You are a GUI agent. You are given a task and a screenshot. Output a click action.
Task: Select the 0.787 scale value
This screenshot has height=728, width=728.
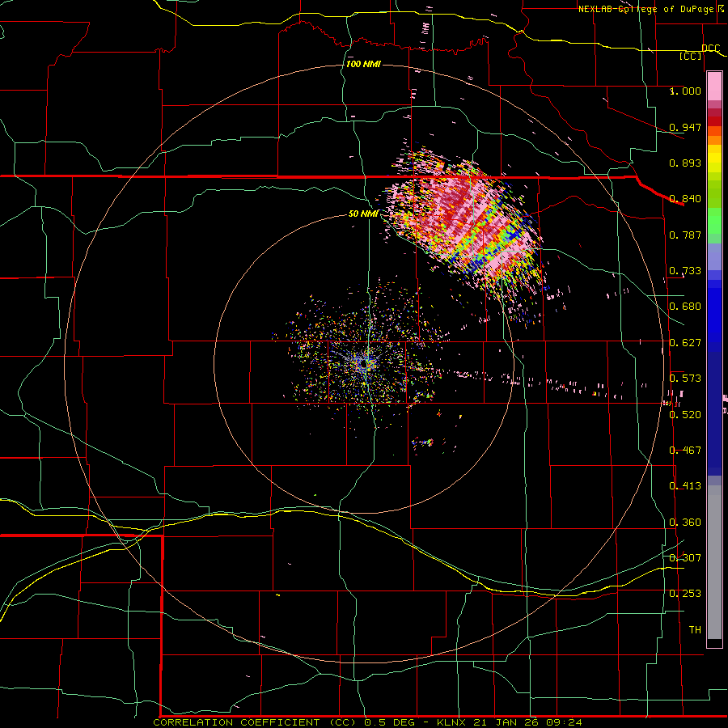tap(685, 235)
